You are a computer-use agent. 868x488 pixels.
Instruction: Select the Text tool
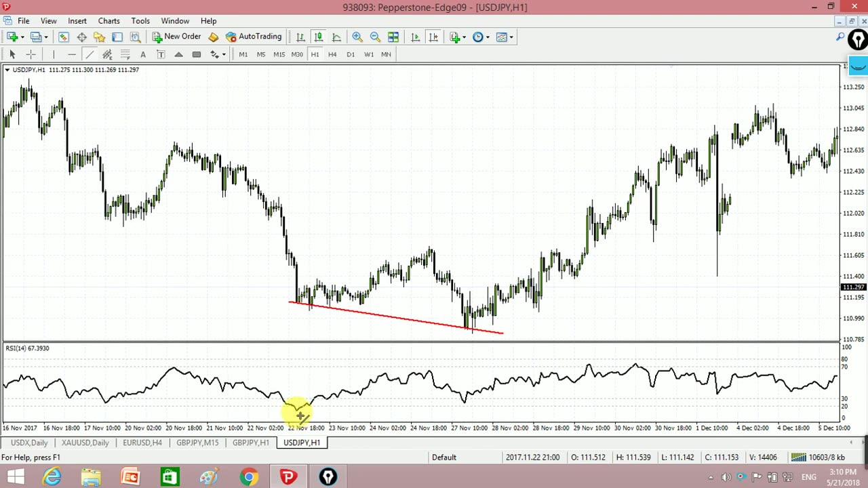(143, 54)
